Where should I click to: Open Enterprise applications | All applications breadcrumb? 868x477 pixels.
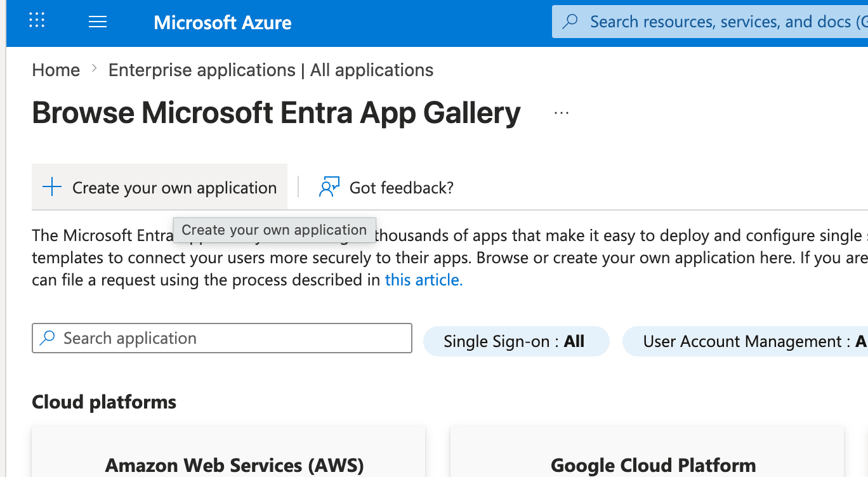(271, 70)
